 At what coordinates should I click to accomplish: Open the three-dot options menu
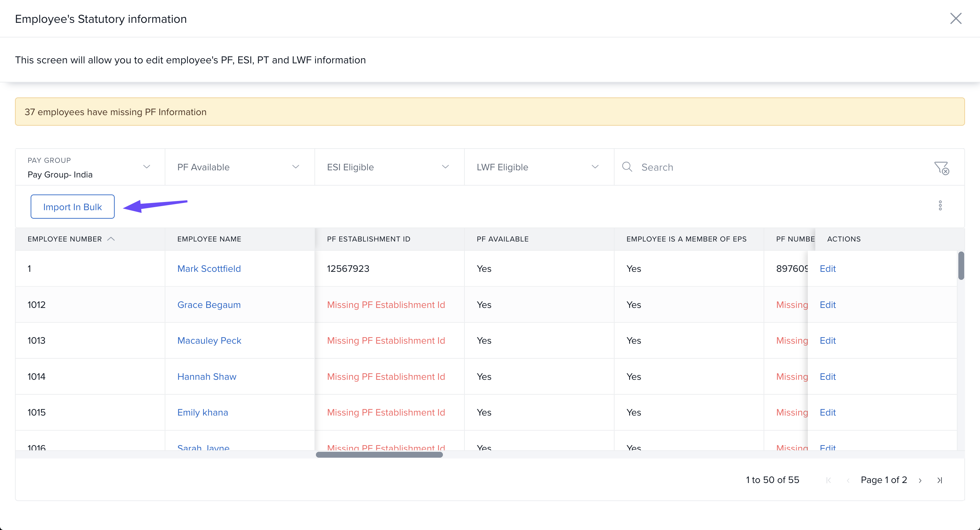(x=940, y=206)
